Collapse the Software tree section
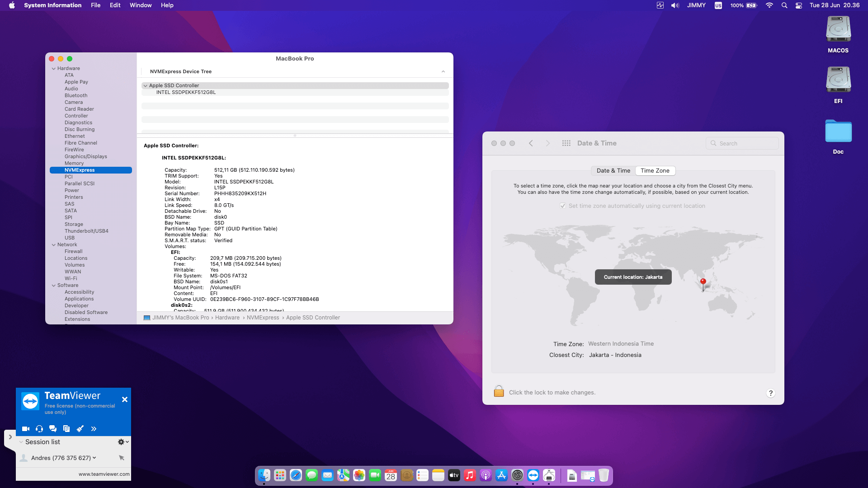This screenshot has height=488, width=868. tap(54, 286)
